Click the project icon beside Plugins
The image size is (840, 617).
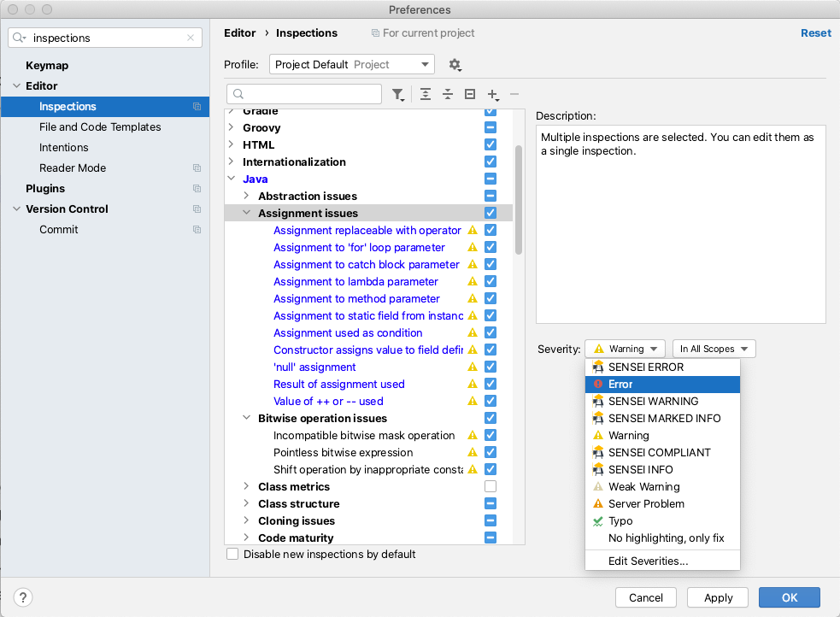pyautogui.click(x=197, y=189)
